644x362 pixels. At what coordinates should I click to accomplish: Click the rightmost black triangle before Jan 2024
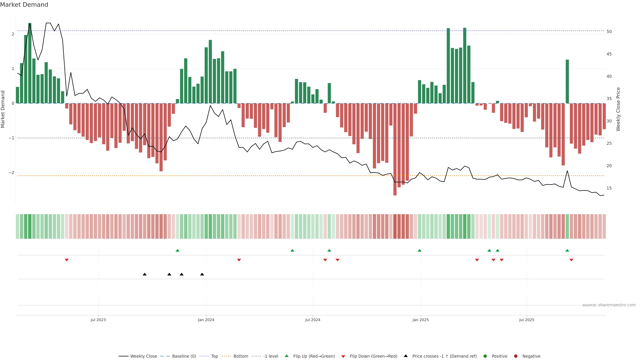coord(202,274)
